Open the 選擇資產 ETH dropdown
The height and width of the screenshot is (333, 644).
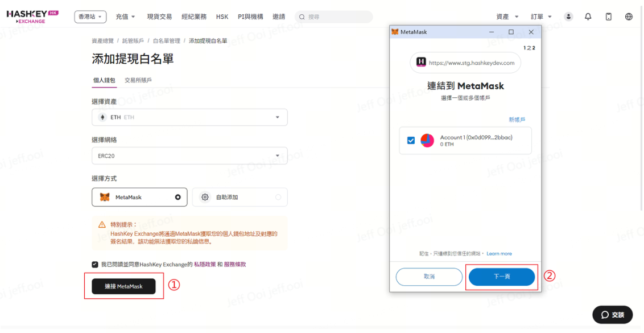[x=189, y=118]
